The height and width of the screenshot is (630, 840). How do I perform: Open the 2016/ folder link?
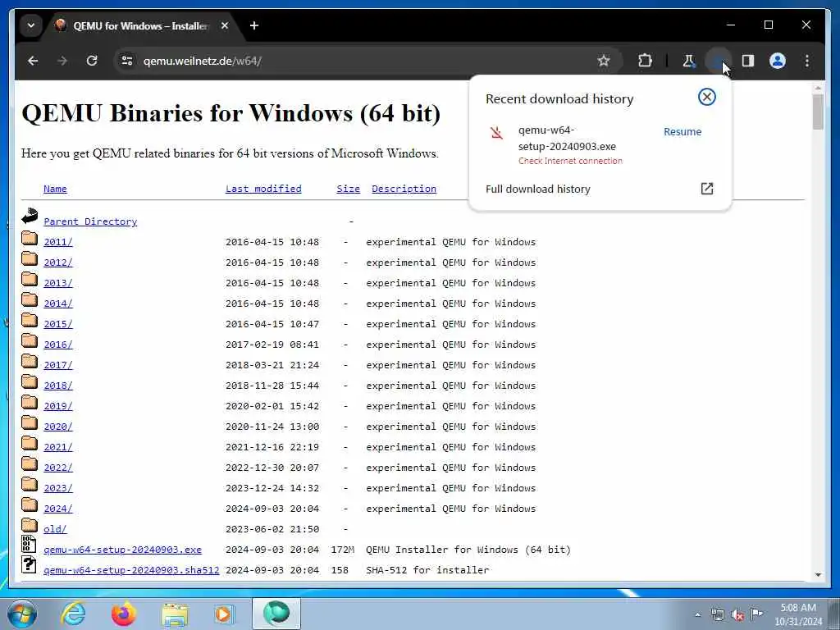point(58,345)
